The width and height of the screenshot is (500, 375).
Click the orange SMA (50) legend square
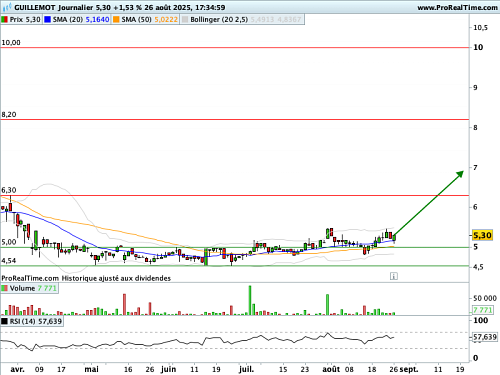click(x=116, y=20)
